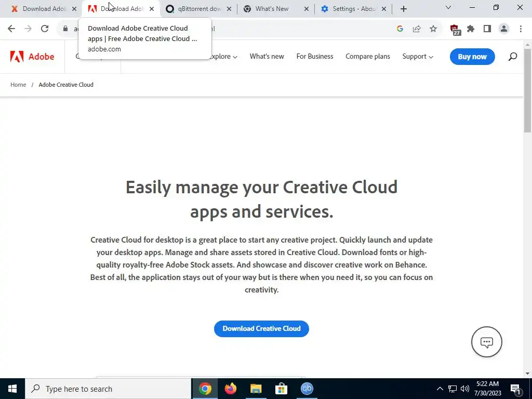Open the uBlock Origin extension icon
The image size is (532, 399).
[455, 30]
